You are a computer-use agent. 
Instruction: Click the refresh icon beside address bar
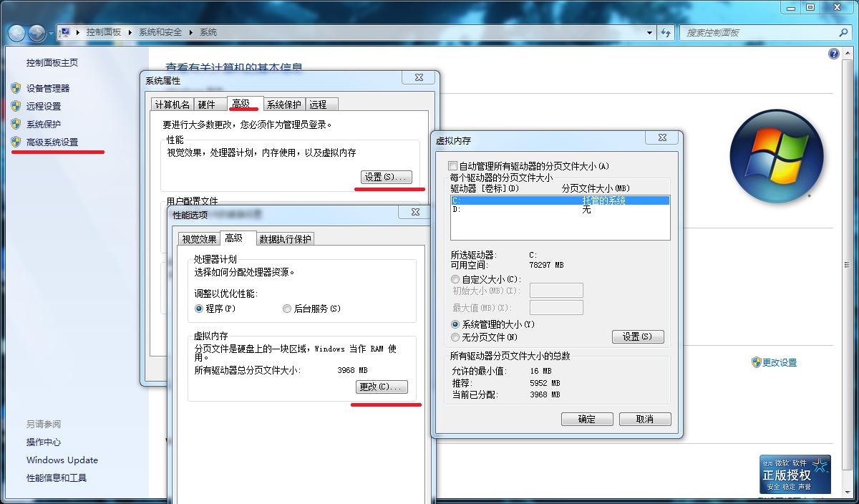(666, 32)
